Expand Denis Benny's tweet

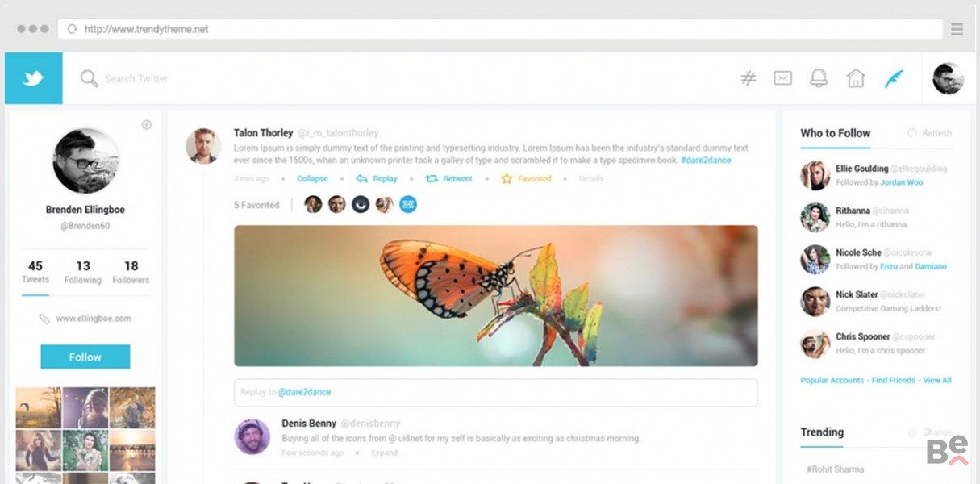[x=384, y=453]
